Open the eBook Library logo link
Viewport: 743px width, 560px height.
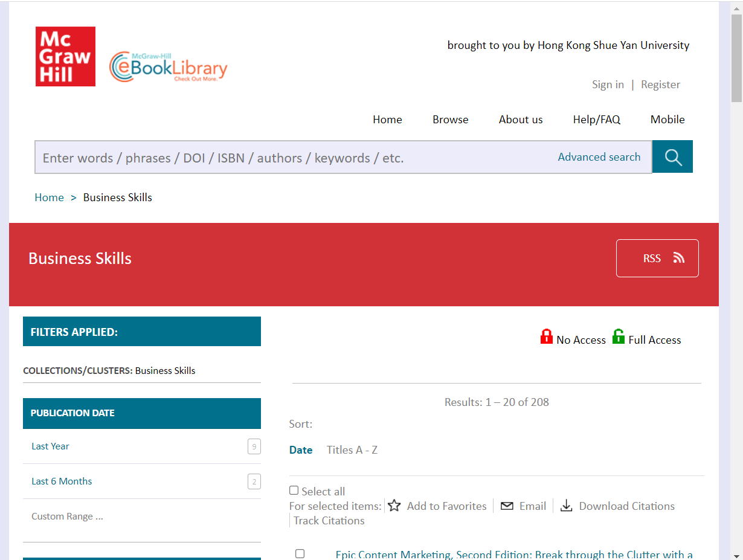[169, 67]
